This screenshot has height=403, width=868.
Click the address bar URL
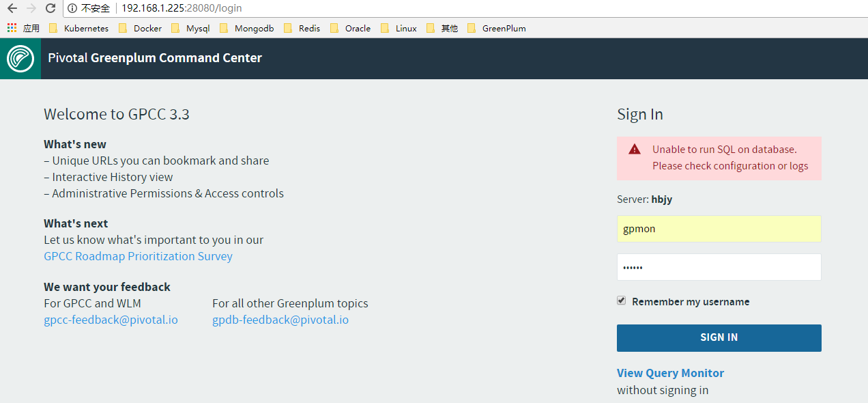click(x=182, y=8)
